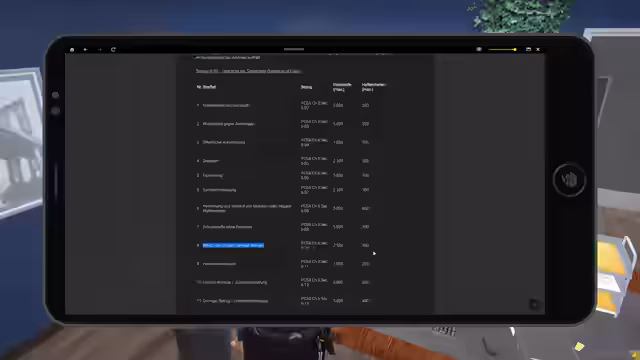The height and width of the screenshot is (360, 640).
Task: Click the drag handle bar at top center
Action: coord(294,49)
